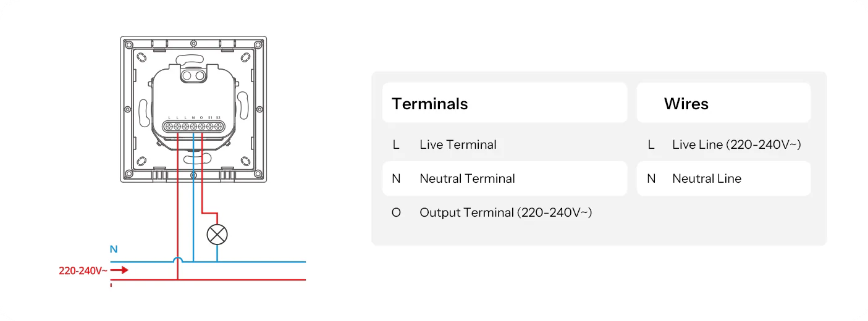
Task: Click the S1 terminal screw
Action: (x=210, y=127)
